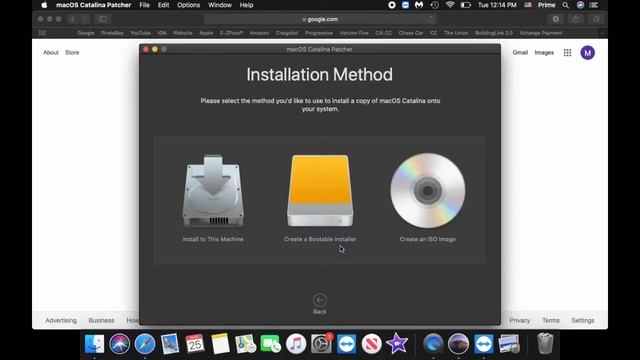Image resolution: width=640 pixels, height=360 pixels.
Task: Launch Siri from the Dock
Action: (x=120, y=344)
